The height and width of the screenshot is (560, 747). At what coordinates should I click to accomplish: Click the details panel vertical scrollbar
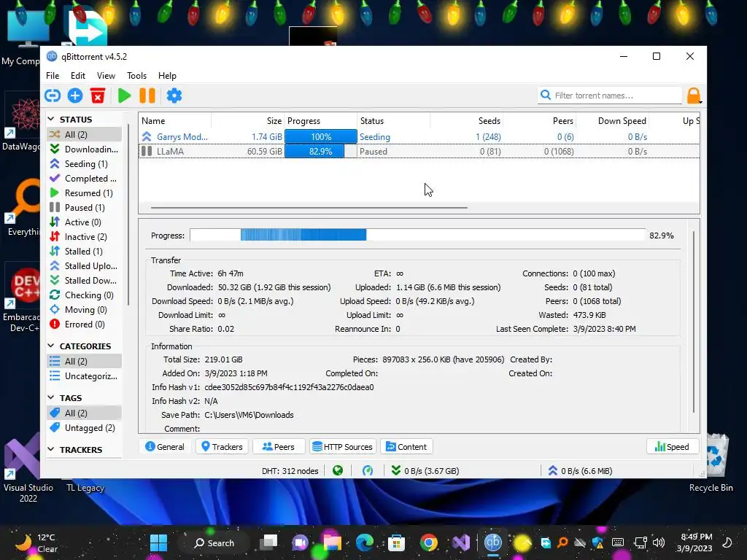(x=694, y=322)
